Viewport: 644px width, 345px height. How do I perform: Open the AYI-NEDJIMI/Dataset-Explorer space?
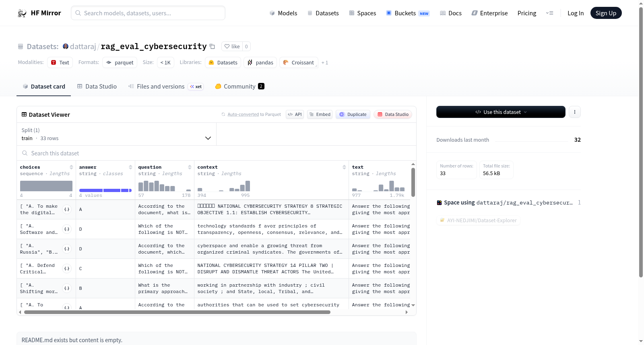point(479,220)
